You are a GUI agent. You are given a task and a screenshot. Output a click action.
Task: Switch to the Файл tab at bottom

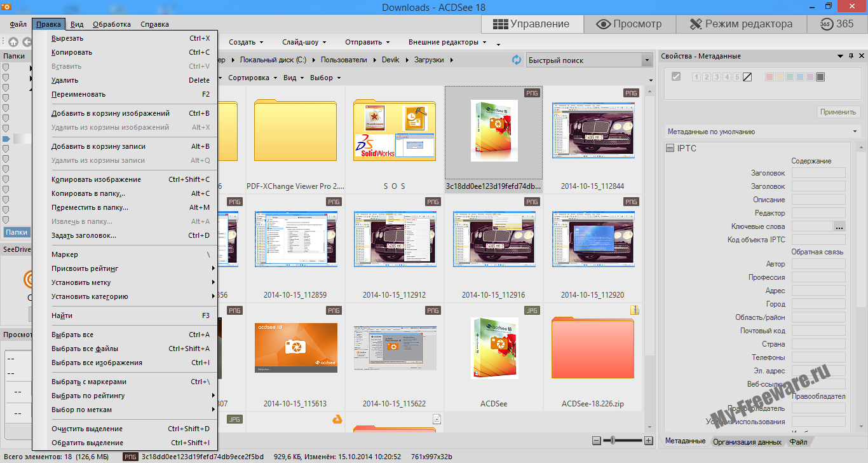(799, 441)
